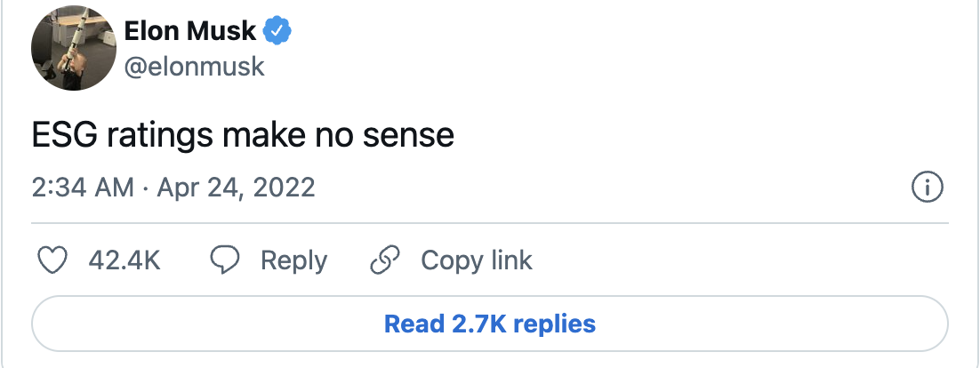Click the chain link icon

click(x=384, y=260)
